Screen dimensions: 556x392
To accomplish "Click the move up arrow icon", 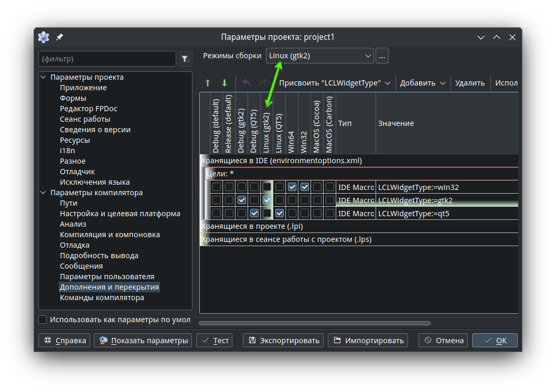I will coord(208,83).
